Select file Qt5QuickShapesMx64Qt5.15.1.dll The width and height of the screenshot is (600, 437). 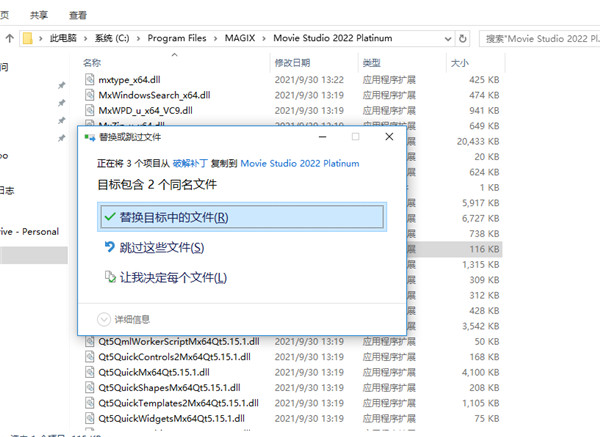(x=170, y=388)
